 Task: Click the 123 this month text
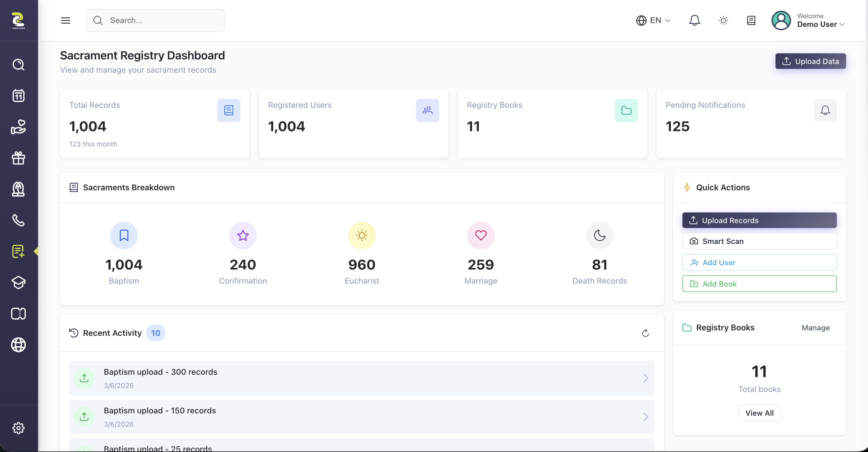click(93, 144)
